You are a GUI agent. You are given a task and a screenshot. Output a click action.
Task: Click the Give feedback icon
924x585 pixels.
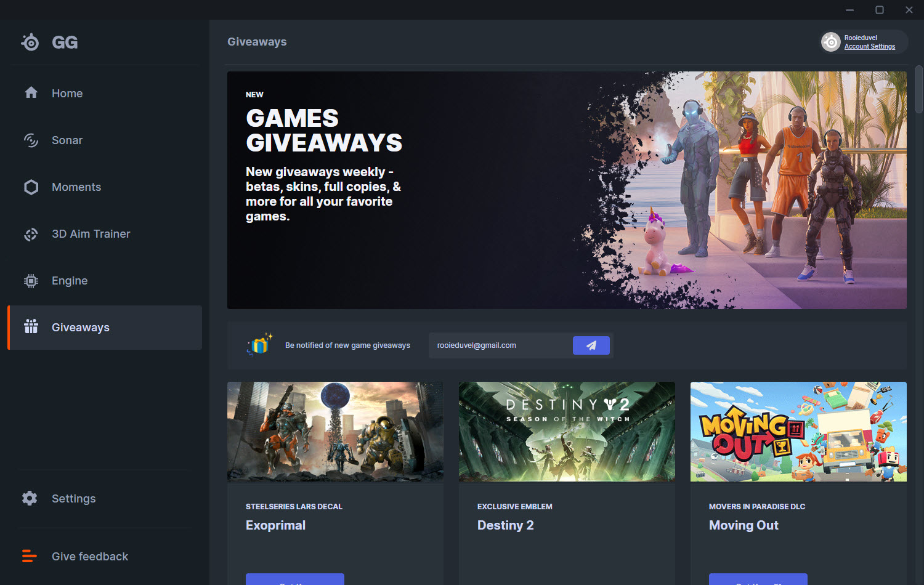point(30,556)
